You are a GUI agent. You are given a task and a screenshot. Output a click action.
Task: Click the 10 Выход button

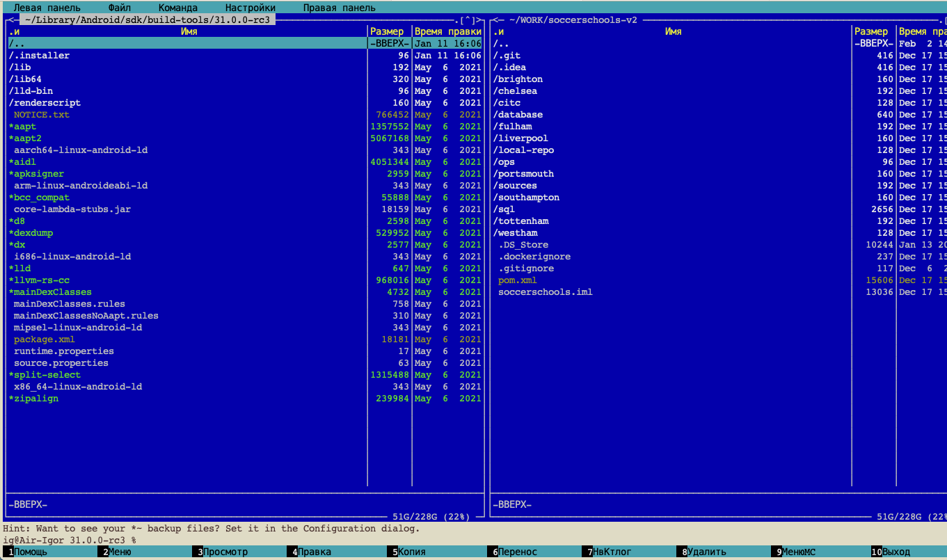[x=895, y=552]
